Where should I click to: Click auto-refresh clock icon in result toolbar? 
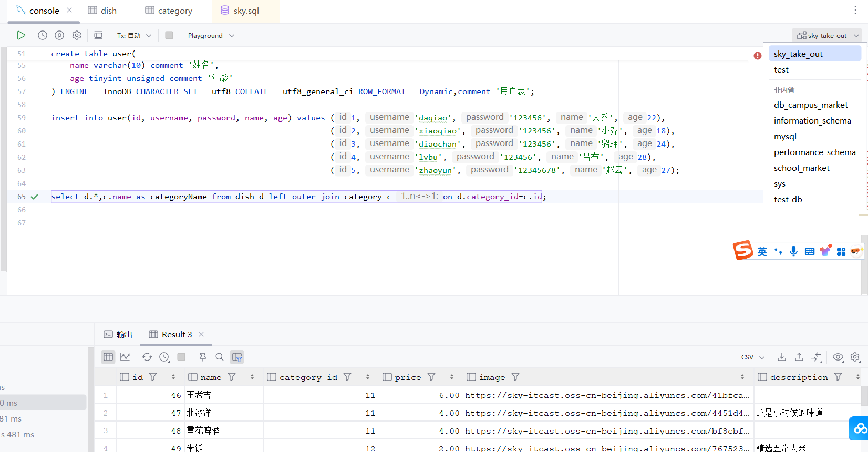pos(164,357)
